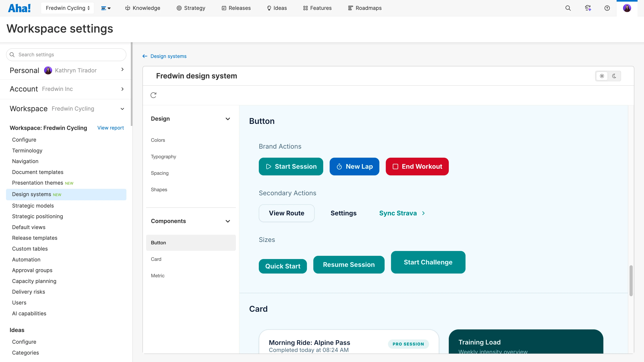Image resolution: width=644 pixels, height=362 pixels.
Task: Open Strategic models settings
Action: (x=33, y=206)
